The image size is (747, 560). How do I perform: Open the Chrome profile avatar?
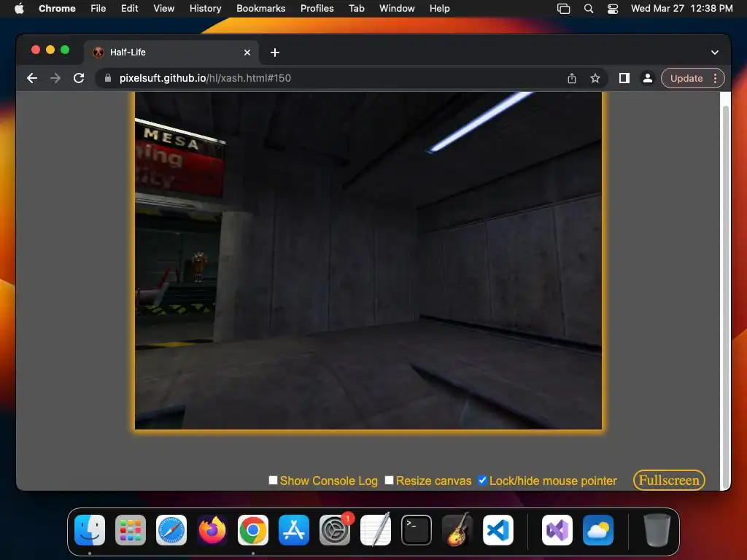click(x=648, y=78)
